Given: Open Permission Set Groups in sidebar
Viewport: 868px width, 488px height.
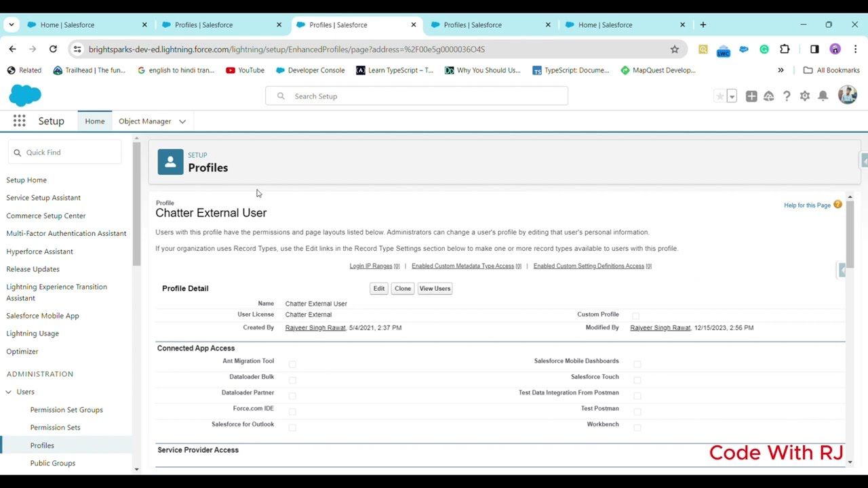Looking at the screenshot, I should click(x=66, y=409).
